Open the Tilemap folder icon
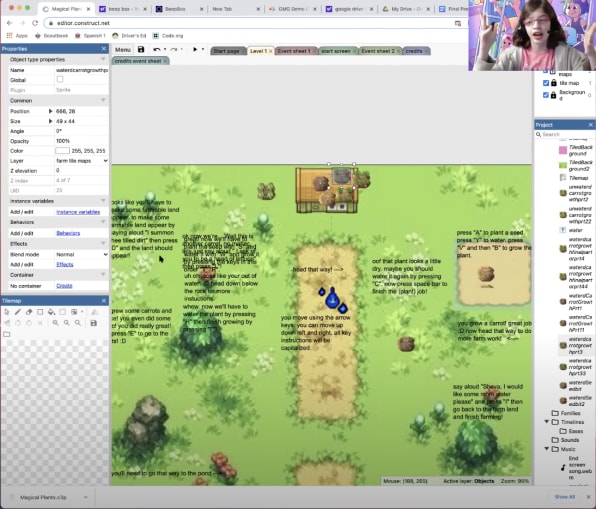The image size is (596, 509). 7,334
